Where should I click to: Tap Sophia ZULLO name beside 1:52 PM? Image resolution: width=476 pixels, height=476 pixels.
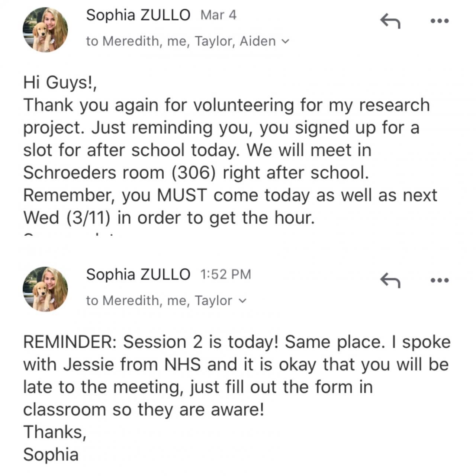[138, 274]
